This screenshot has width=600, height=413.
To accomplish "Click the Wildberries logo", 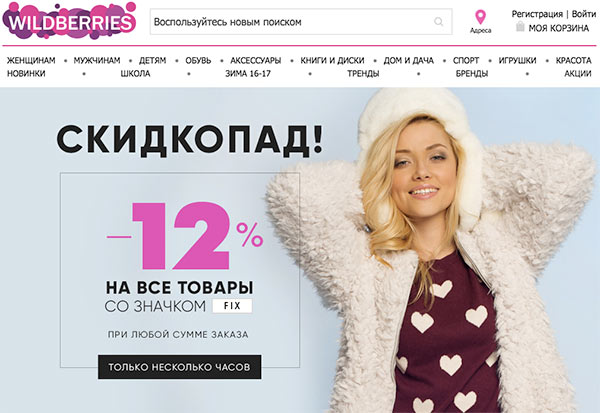I will 69,20.
